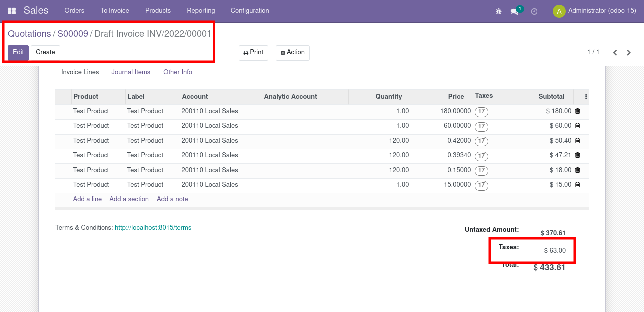Open the optional columns three-dot selector
Image resolution: width=644 pixels, height=312 pixels.
(586, 96)
